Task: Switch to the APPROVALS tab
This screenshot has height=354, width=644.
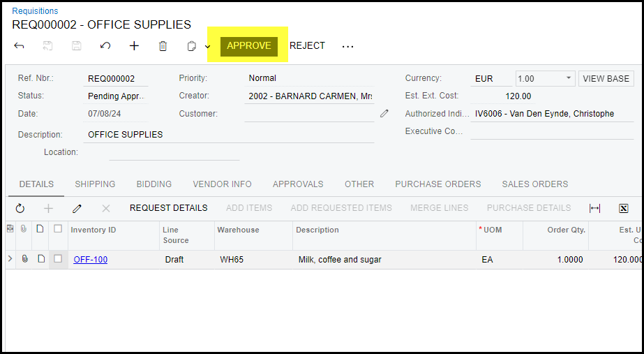Action: click(x=298, y=184)
